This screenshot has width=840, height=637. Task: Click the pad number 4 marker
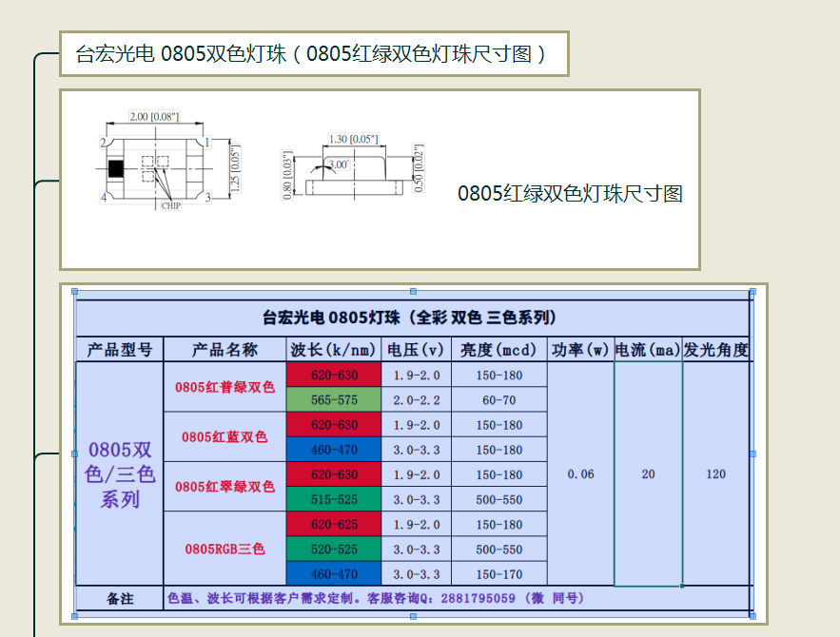[104, 197]
